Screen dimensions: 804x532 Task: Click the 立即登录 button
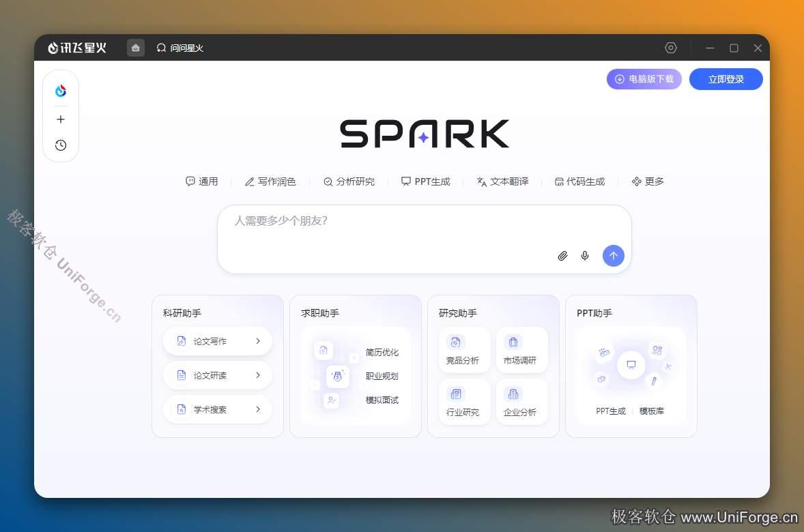(726, 79)
